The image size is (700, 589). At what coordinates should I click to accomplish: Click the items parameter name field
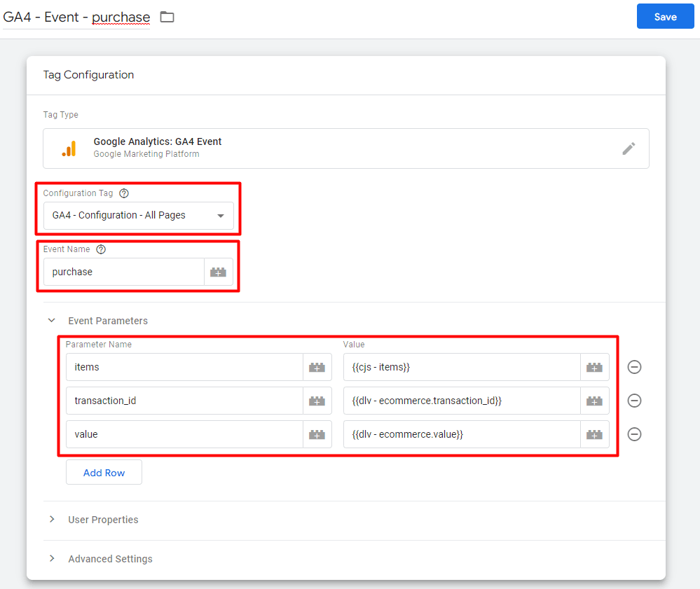[184, 367]
